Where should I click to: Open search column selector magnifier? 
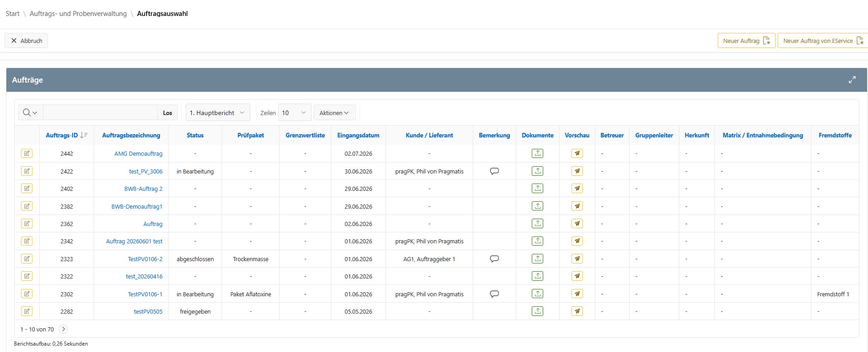[30, 113]
